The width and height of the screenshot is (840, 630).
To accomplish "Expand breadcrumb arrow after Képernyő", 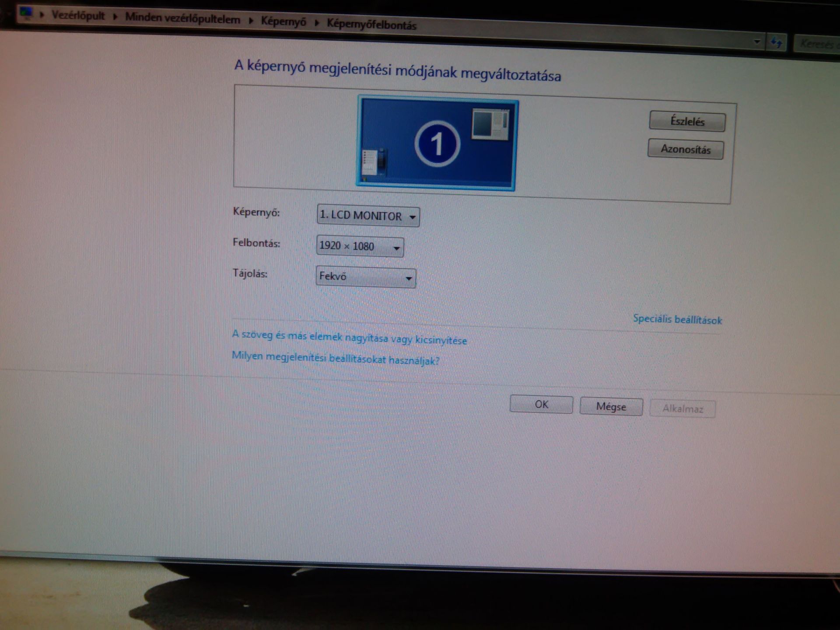I will tap(317, 23).
